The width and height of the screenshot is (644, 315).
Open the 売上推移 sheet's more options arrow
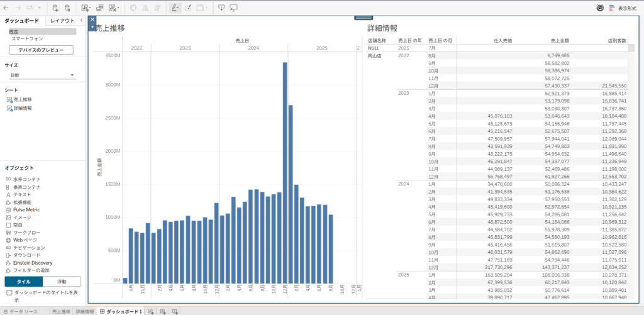[92, 26]
